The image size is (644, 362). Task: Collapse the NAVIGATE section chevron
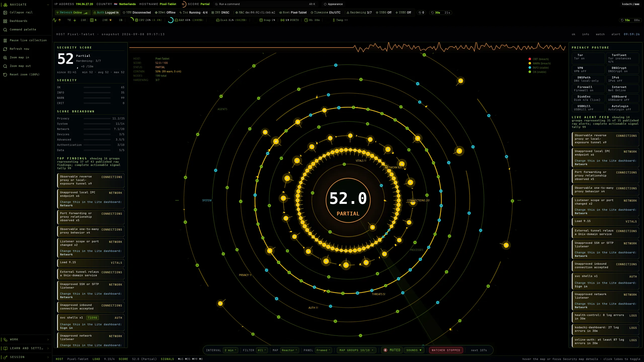48,5
